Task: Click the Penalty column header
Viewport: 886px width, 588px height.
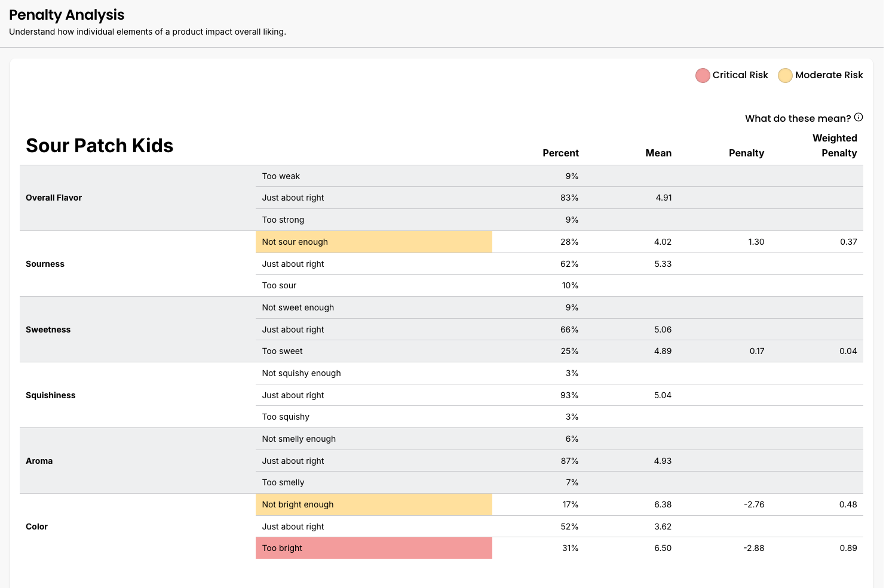Action: click(x=746, y=153)
